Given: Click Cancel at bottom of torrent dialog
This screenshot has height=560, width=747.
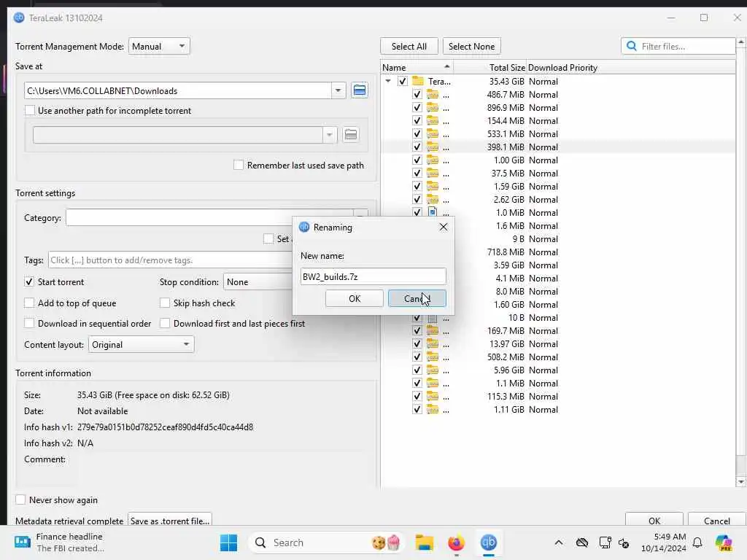Looking at the screenshot, I should click(x=716, y=521).
